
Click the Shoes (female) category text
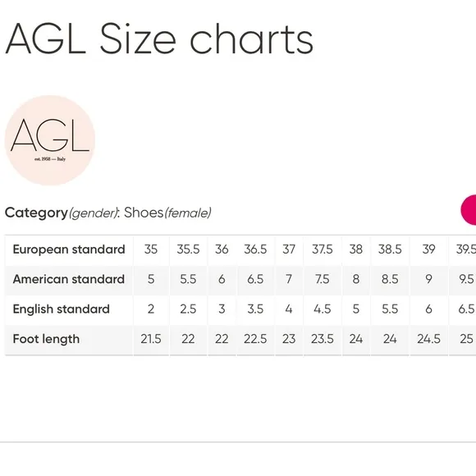tap(167, 213)
